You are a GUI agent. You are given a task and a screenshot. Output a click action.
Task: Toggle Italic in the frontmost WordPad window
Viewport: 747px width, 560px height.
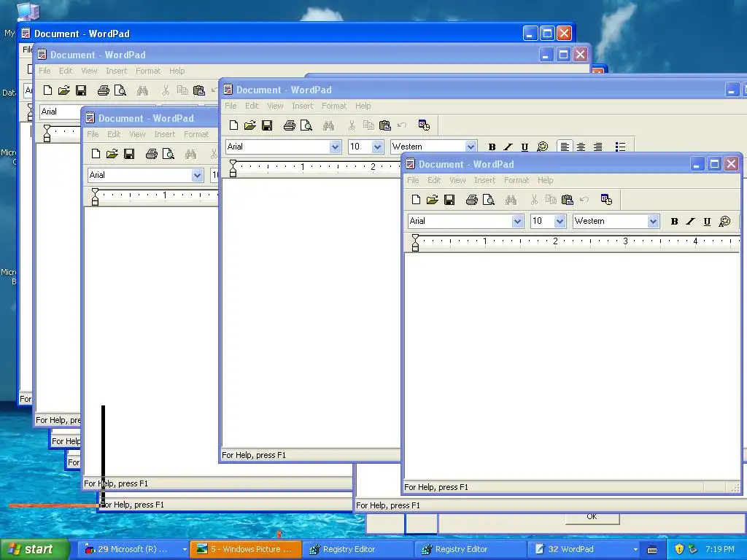690,221
